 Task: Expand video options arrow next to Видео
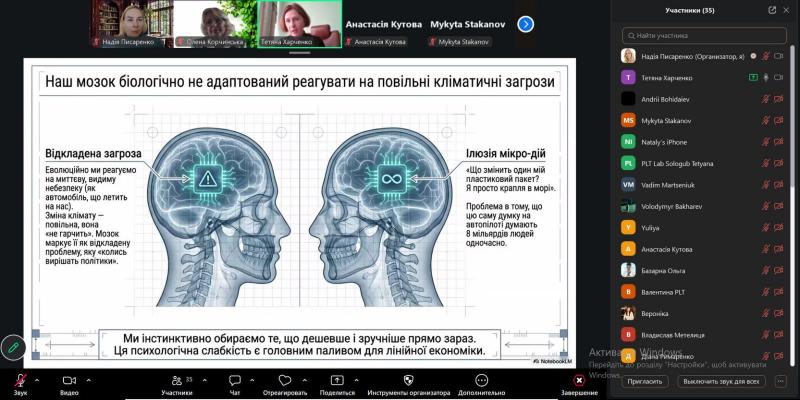tap(88, 381)
